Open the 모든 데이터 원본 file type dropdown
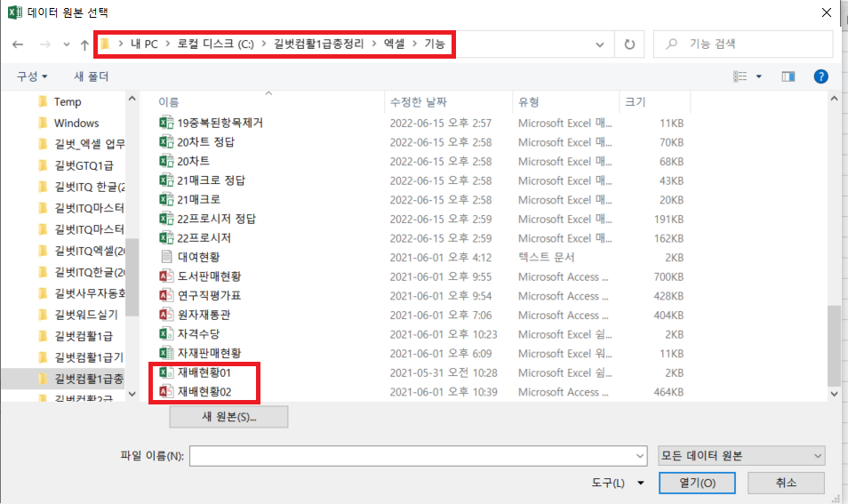Screen dimensions: 848x504 741,456
